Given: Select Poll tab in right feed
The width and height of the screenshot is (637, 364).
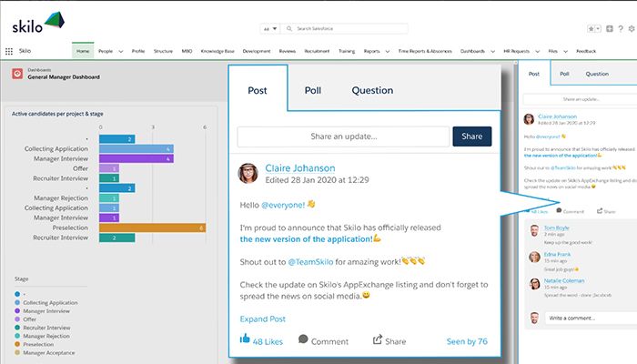Looking at the screenshot, I should (565, 74).
